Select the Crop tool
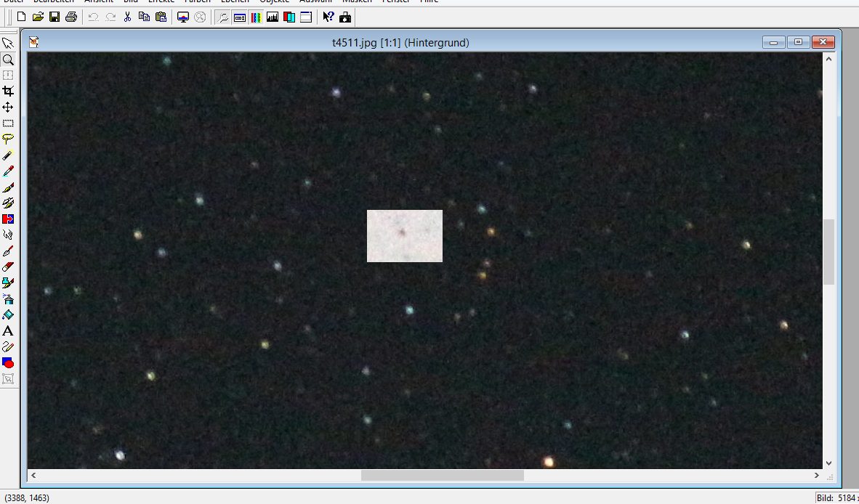This screenshot has height=504, width=859. coord(8,92)
